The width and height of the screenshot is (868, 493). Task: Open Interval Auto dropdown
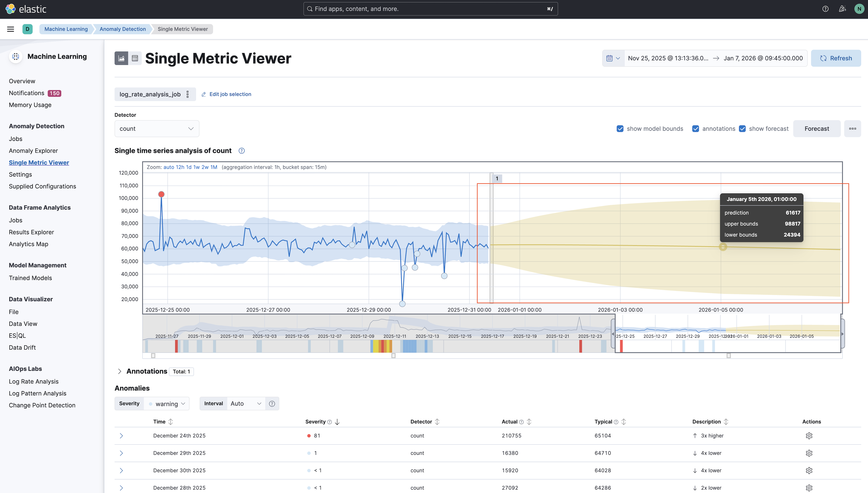[246, 404]
